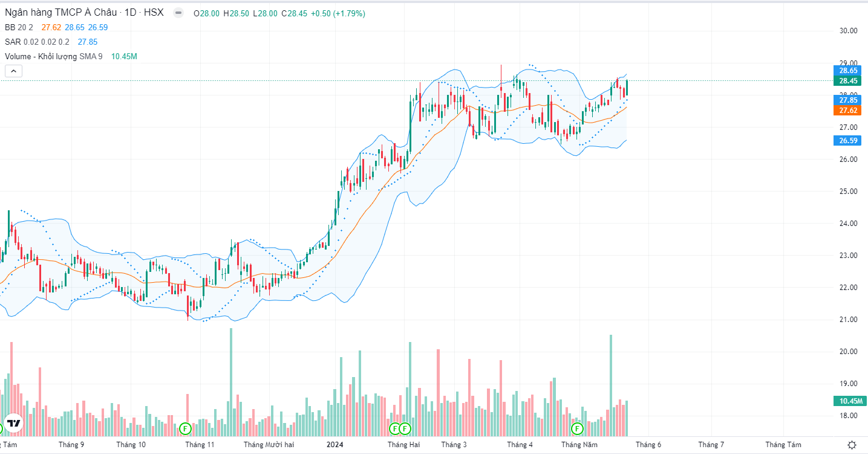Click the 29.00 price axis label
Image resolution: width=868 pixels, height=455 pixels.
coord(849,63)
